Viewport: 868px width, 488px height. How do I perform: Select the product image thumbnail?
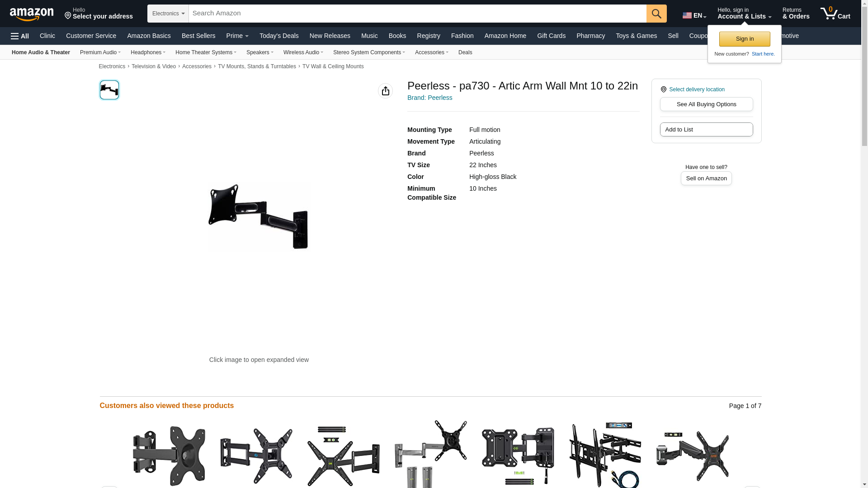[109, 90]
